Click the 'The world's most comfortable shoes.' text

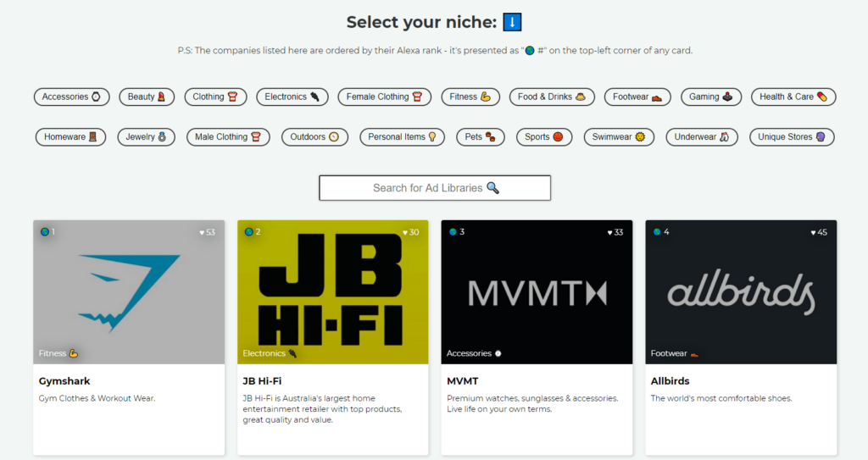pos(721,398)
